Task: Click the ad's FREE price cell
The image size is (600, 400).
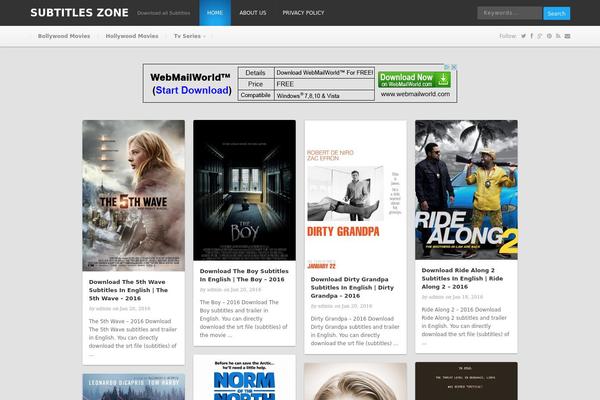Action: click(324, 84)
